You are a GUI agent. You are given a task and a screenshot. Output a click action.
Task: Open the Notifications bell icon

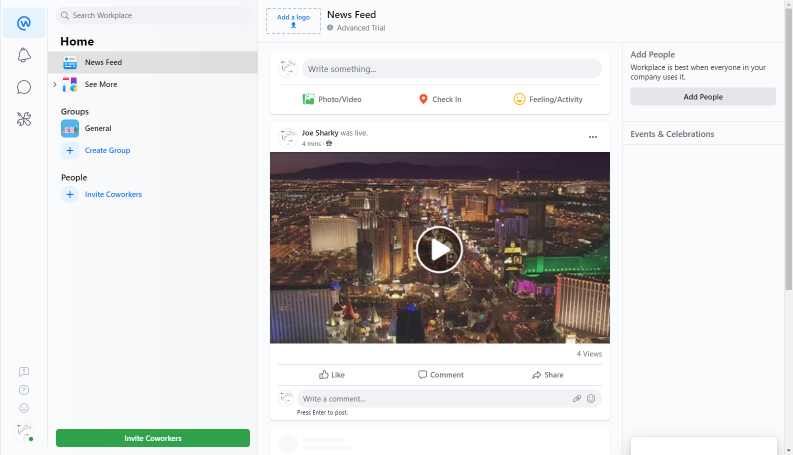click(24, 55)
